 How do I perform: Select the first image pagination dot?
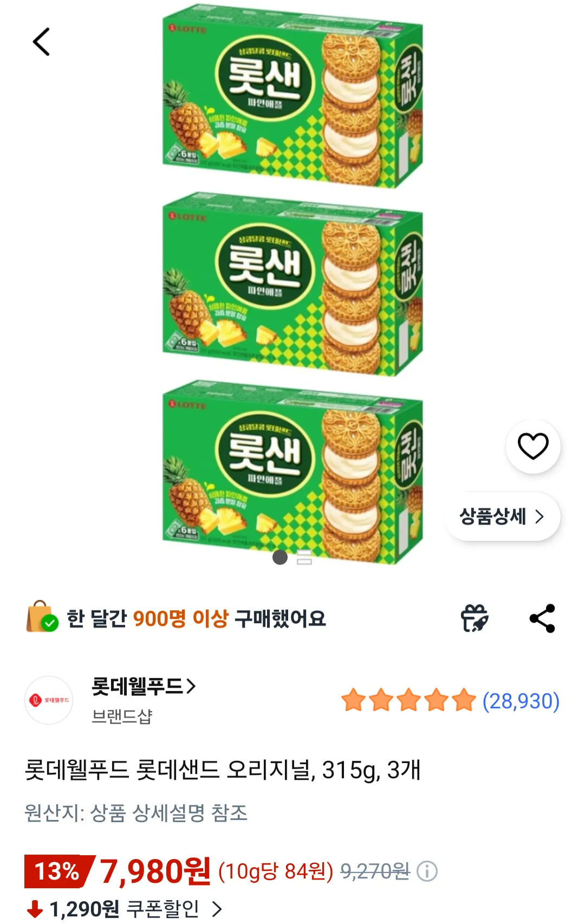coord(280,557)
